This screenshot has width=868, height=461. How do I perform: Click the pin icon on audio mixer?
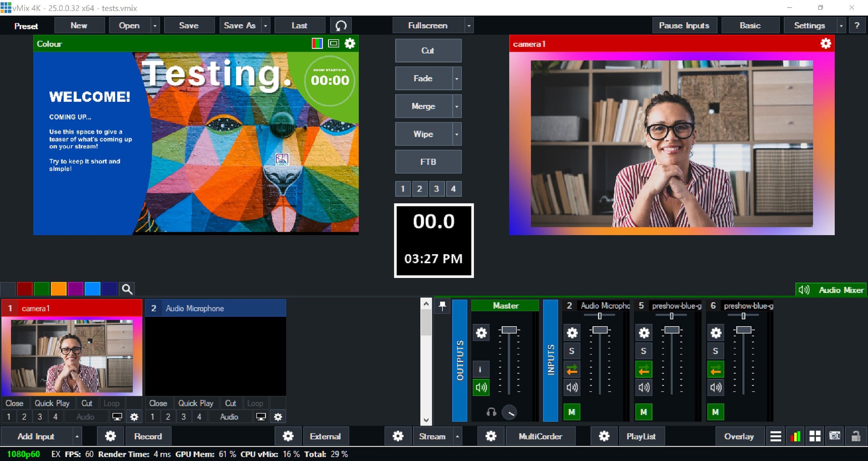point(442,306)
